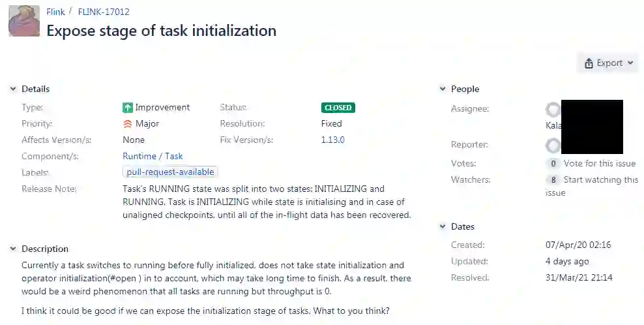This screenshot has height=325, width=644.
Task: Click the watchers count badge
Action: pyautogui.click(x=553, y=180)
